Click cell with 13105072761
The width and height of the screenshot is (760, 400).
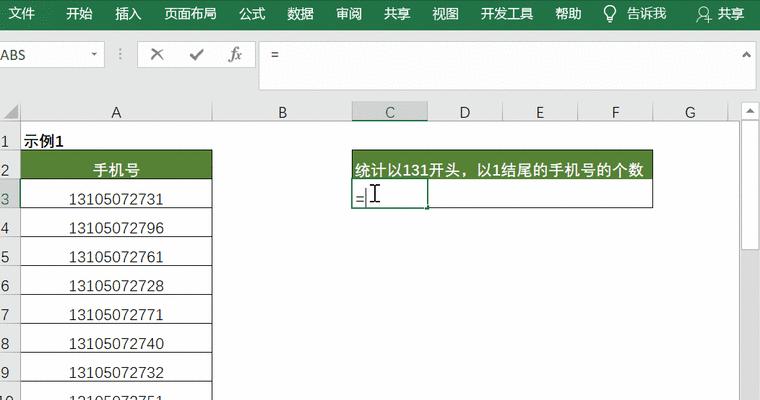click(116, 252)
